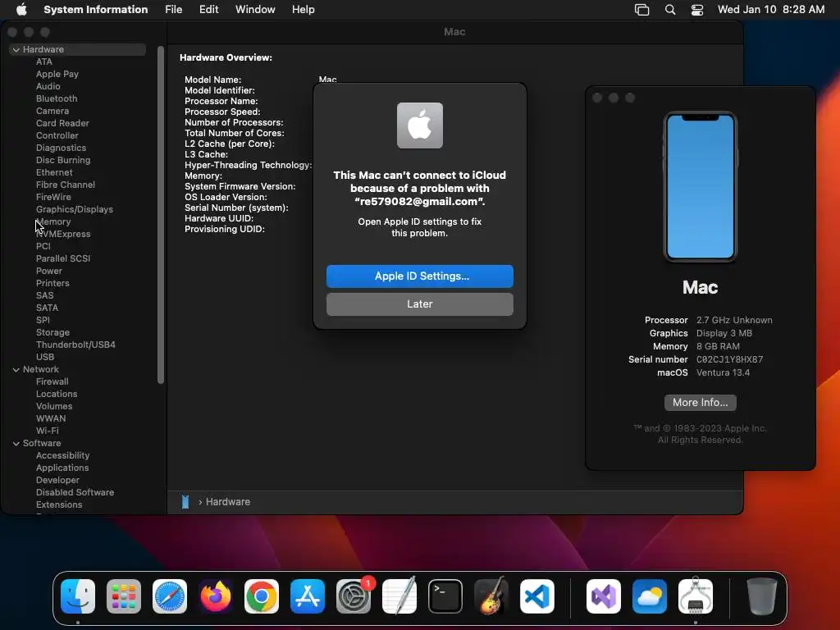The height and width of the screenshot is (630, 840).
Task: Click the Mac icon in path bar
Action: click(x=185, y=502)
